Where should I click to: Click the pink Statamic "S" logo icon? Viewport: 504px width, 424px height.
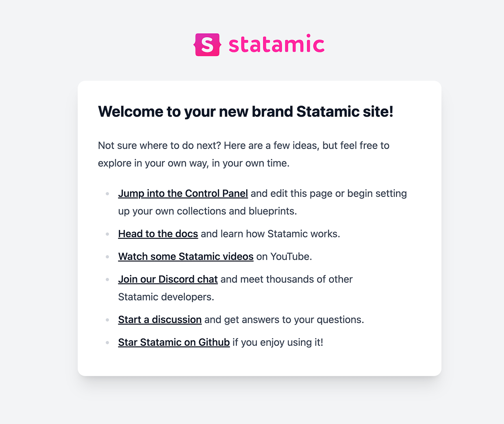coord(207,44)
